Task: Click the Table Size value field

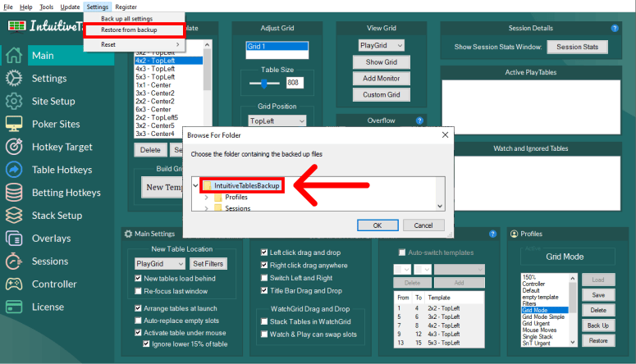Action: (295, 83)
